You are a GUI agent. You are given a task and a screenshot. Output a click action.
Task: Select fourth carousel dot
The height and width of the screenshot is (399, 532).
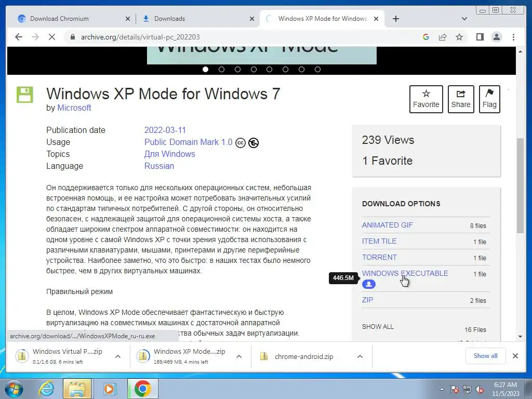254,69
